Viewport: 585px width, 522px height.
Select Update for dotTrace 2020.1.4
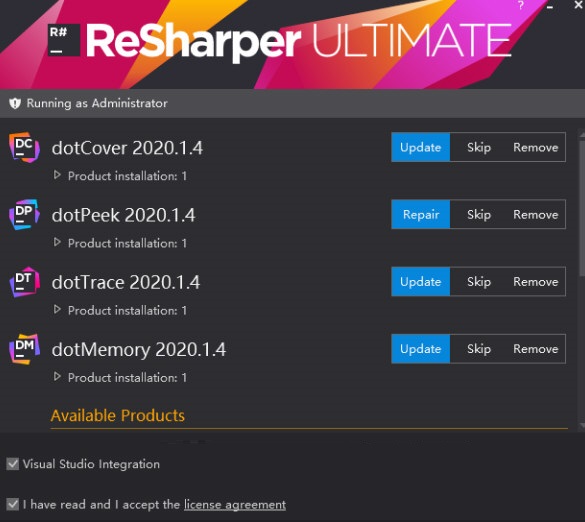click(x=420, y=281)
